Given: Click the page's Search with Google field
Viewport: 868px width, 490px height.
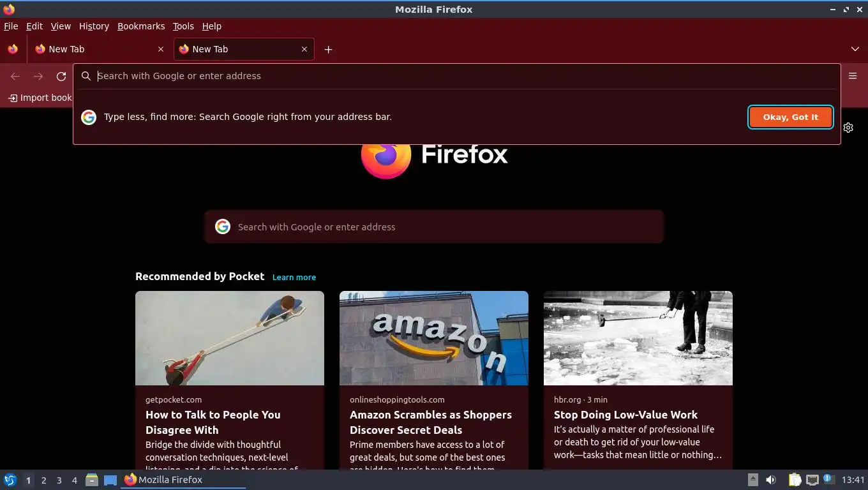Looking at the screenshot, I should tap(434, 226).
